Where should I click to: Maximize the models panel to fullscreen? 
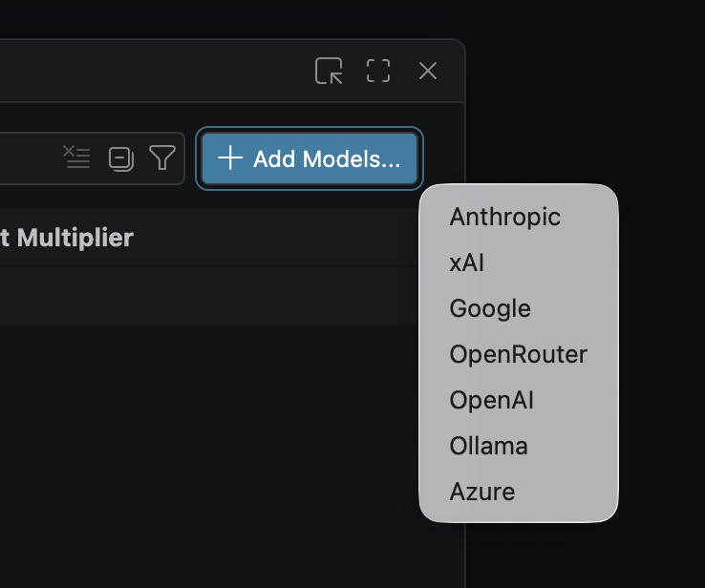(378, 71)
